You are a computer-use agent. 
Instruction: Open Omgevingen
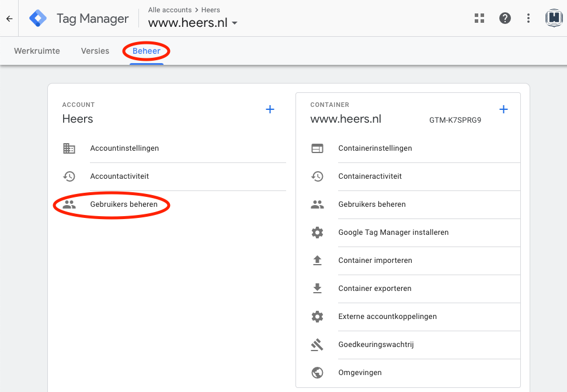point(360,373)
